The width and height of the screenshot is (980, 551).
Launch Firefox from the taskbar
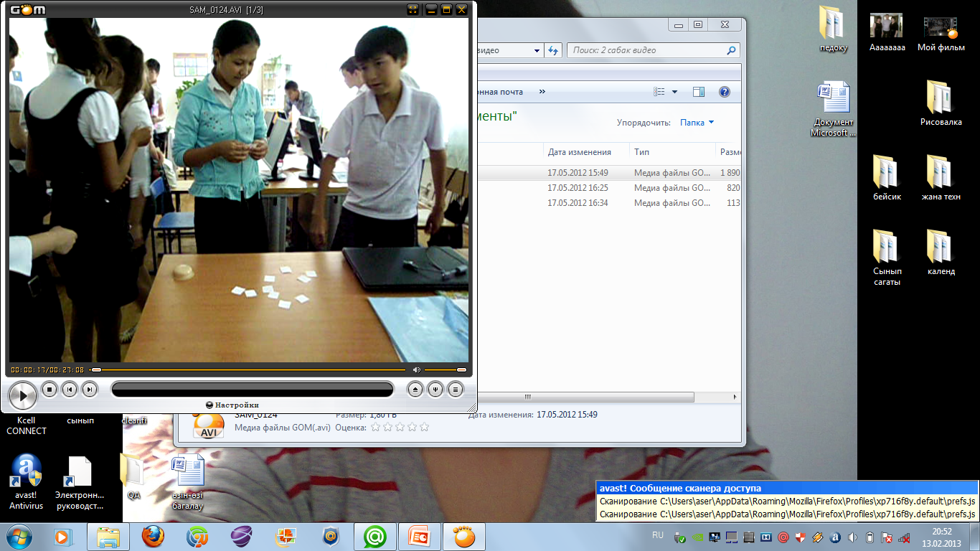tap(153, 537)
